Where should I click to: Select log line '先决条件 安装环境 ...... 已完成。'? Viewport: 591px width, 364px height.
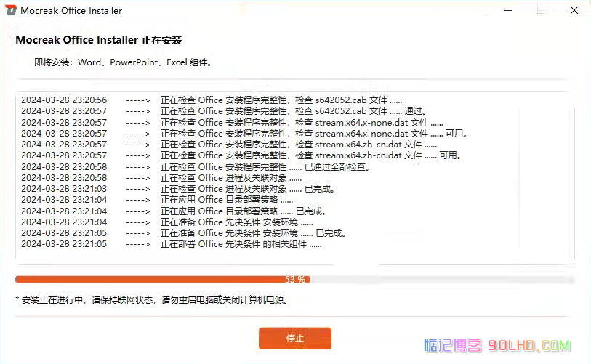[184, 233]
